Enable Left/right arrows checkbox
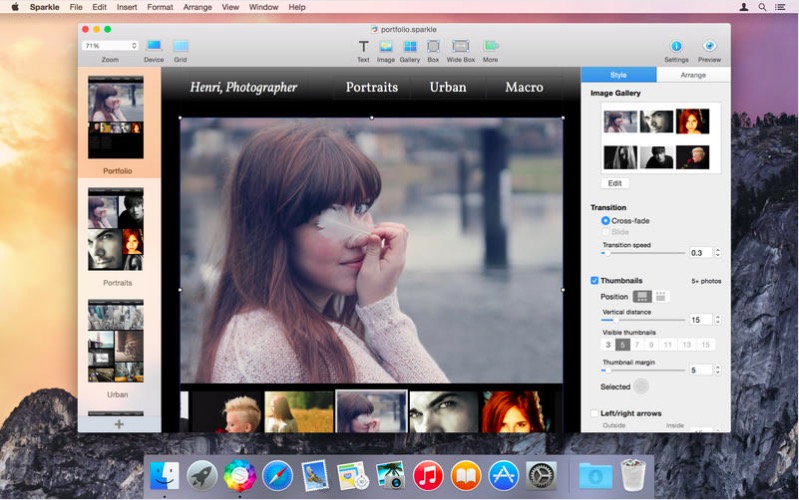The image size is (799, 500). pos(594,413)
